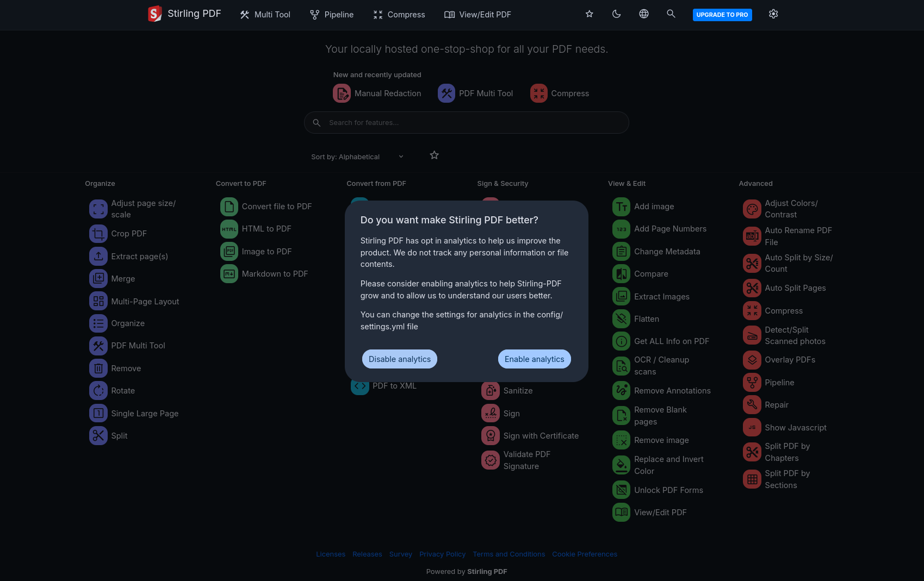Open Extract page(s) tool icon
This screenshot has height=581, width=924.
point(98,256)
